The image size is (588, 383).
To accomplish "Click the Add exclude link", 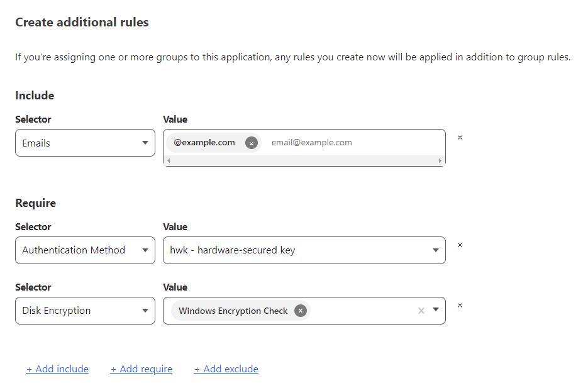I will (226, 369).
